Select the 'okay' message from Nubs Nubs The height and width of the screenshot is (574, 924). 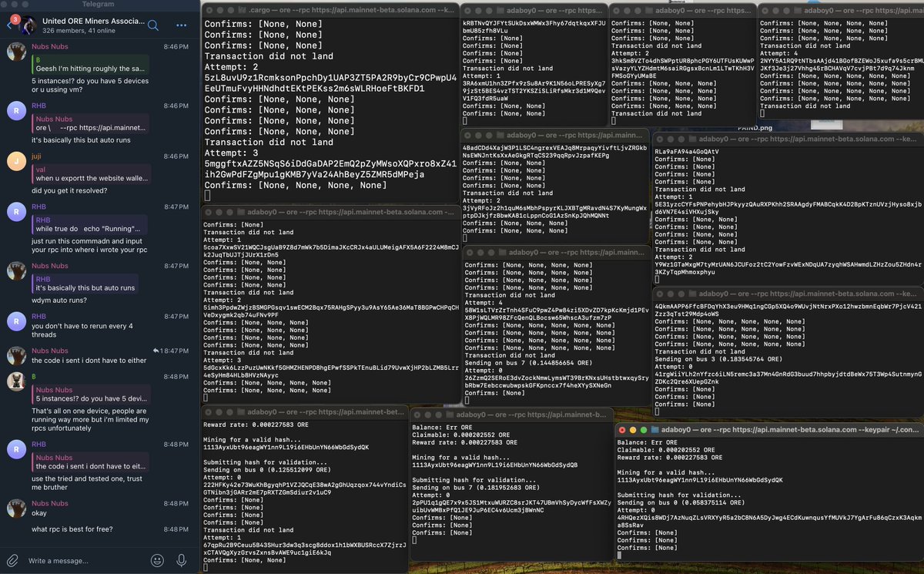(40, 512)
